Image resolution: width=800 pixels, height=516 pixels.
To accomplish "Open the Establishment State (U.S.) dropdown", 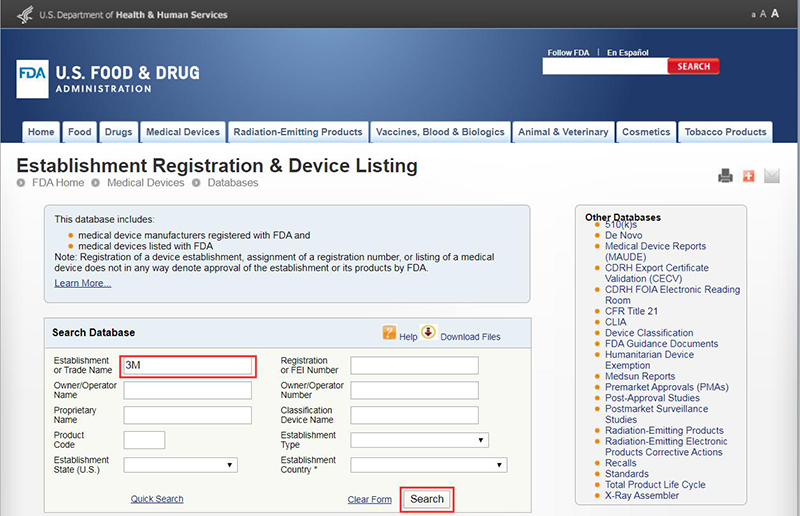I will pyautogui.click(x=181, y=465).
